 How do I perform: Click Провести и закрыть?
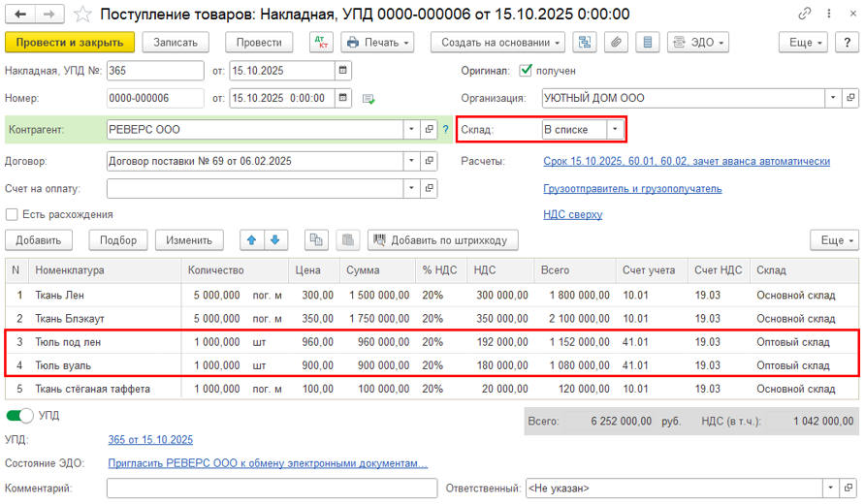(x=70, y=43)
